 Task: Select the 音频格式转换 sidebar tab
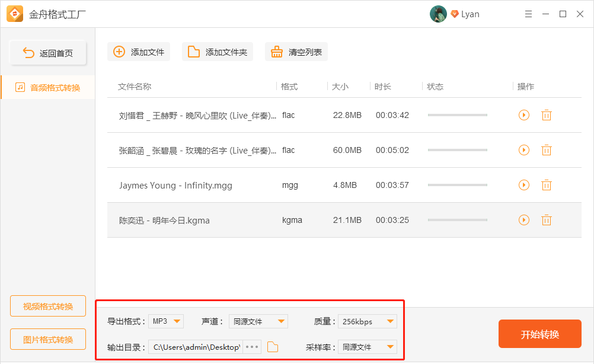48,88
